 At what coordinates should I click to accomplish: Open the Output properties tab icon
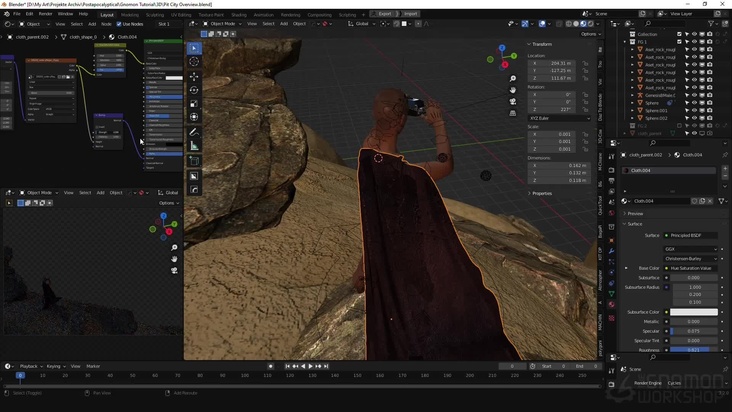(612, 181)
